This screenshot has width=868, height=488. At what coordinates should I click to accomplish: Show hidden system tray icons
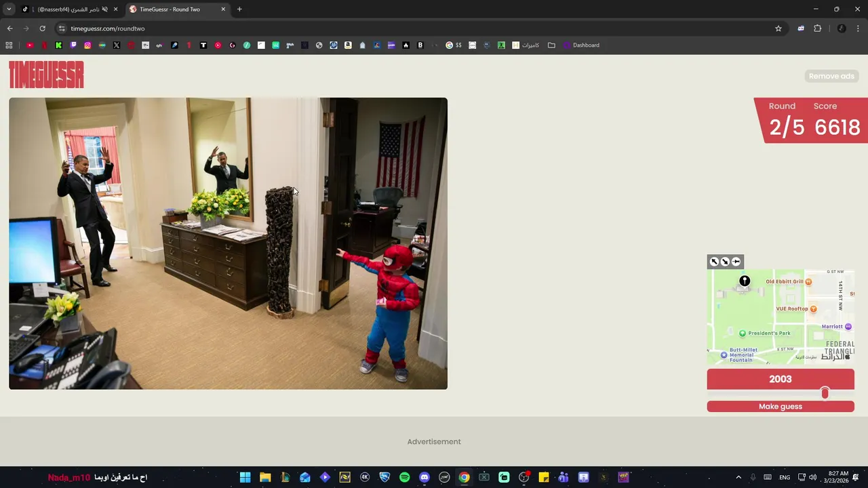click(738, 477)
